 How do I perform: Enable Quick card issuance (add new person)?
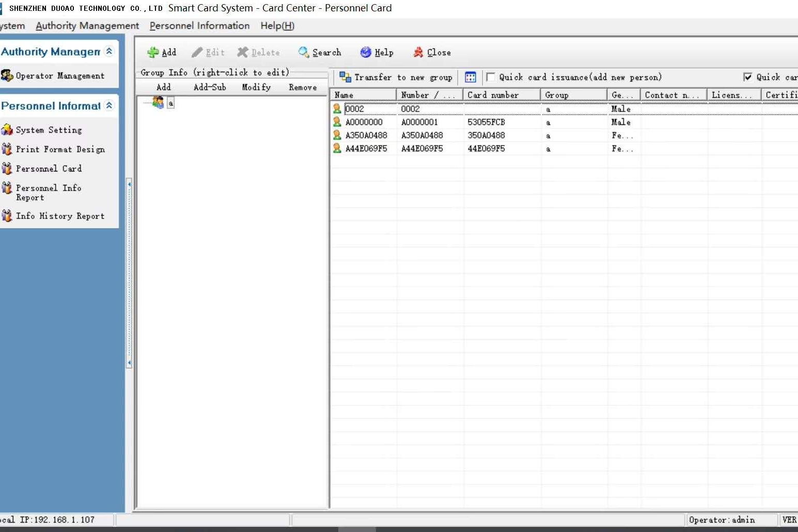click(x=491, y=77)
